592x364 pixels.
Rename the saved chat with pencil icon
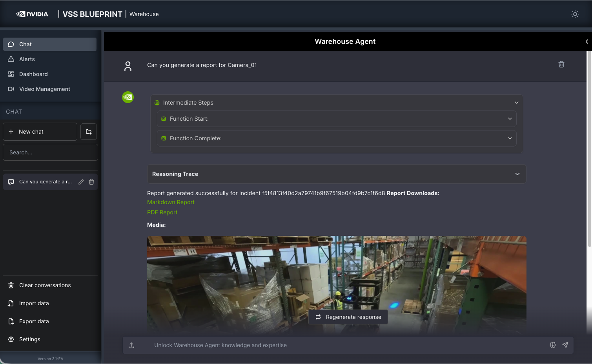tap(81, 182)
